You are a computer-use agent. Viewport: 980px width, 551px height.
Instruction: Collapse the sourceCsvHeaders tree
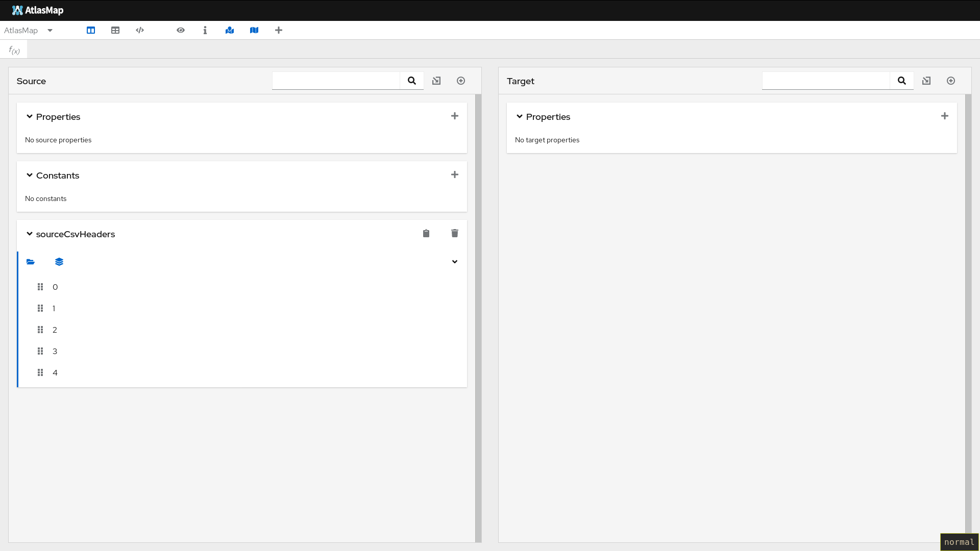(x=29, y=234)
